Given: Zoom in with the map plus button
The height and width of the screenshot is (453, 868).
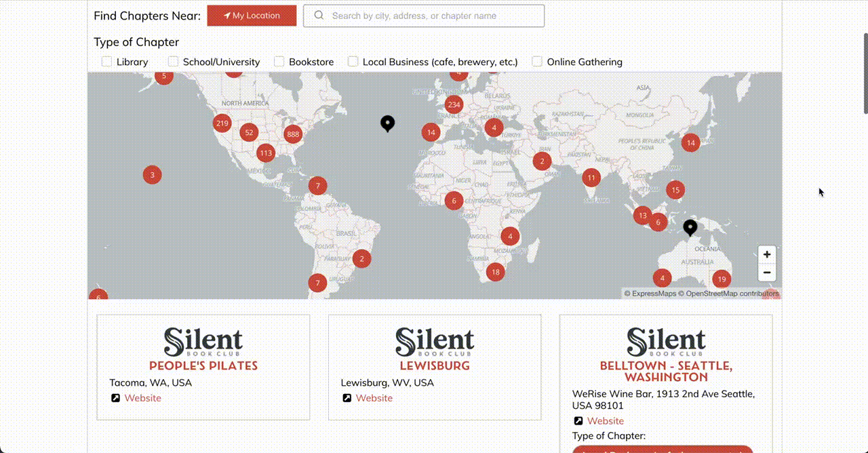Looking at the screenshot, I should pyautogui.click(x=767, y=255).
